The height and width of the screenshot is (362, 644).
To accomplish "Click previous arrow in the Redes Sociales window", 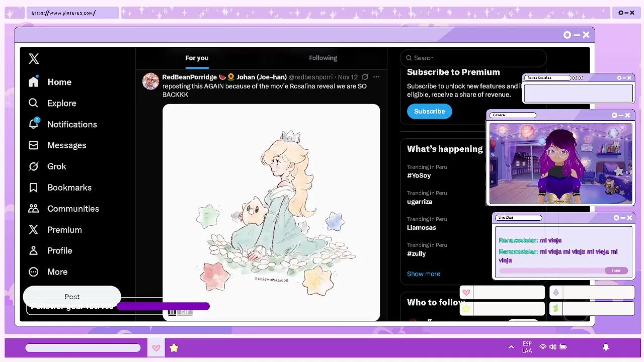I will [575, 78].
